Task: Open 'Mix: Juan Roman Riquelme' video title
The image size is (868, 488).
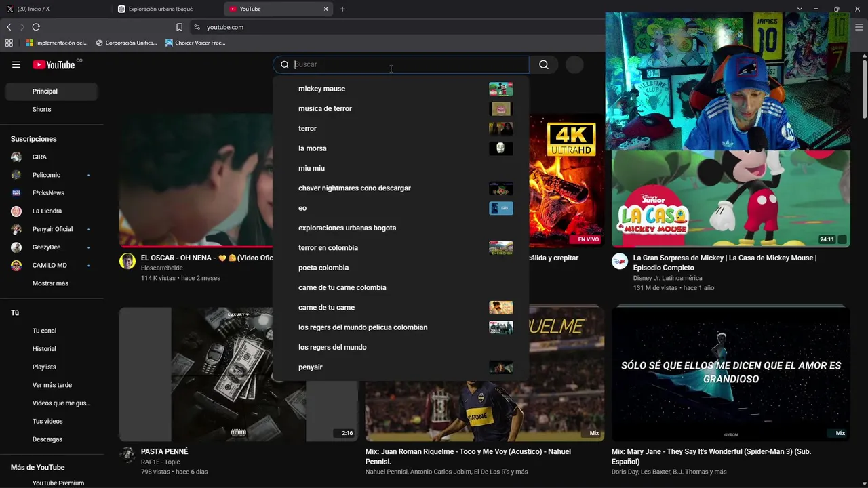Action: point(468,456)
